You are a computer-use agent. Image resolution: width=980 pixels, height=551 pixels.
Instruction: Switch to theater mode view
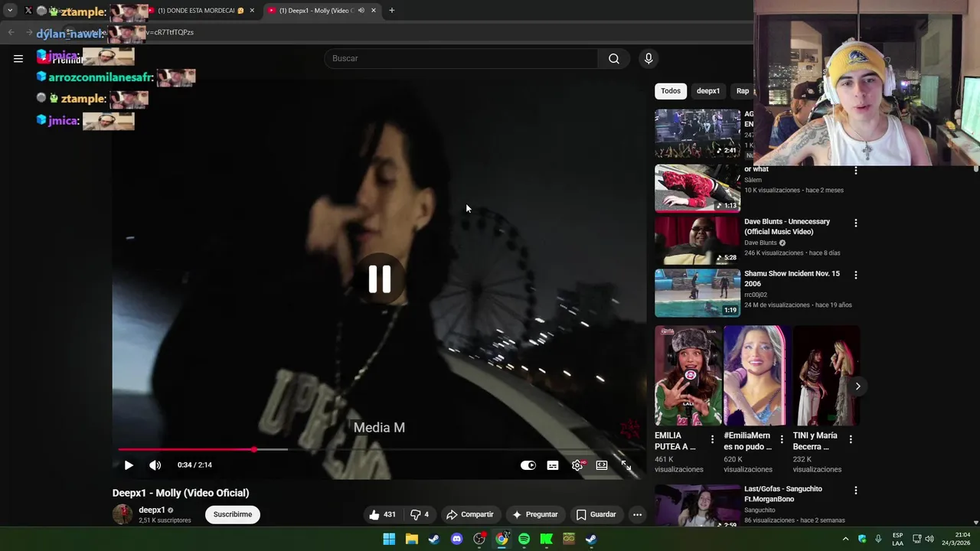(x=602, y=465)
